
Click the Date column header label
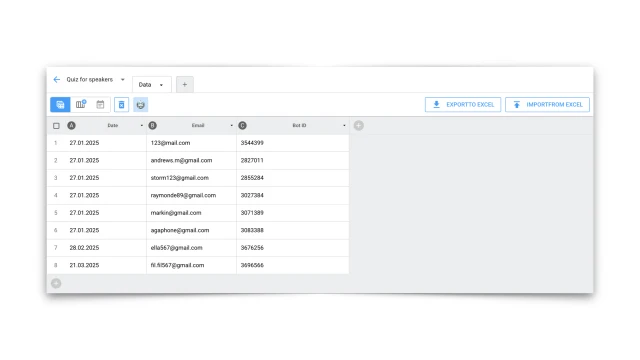point(113,126)
